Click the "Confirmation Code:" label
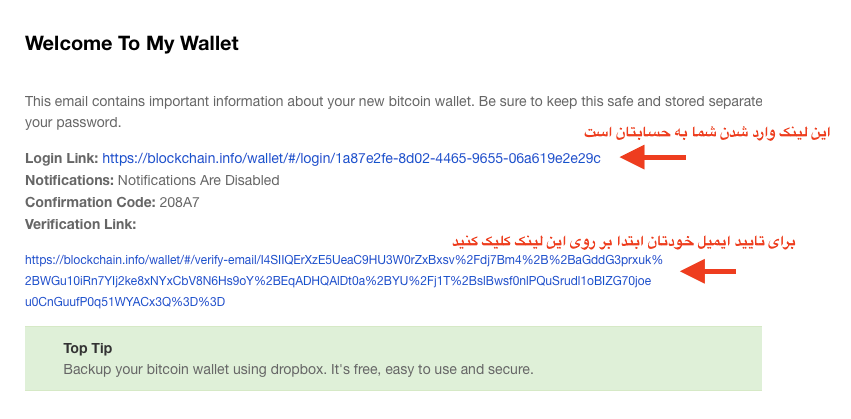This screenshot has width=851, height=419. (87, 202)
